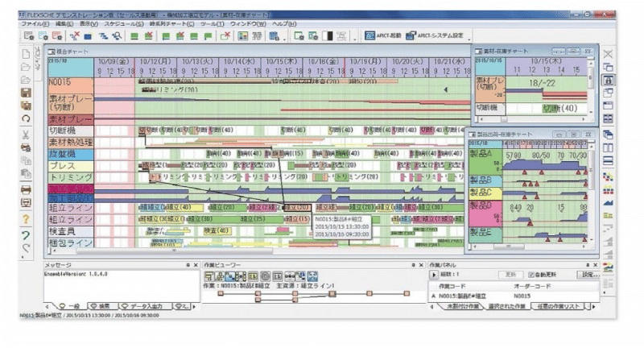This screenshot has width=644, height=348.
Task: Click the APICT-システム設定 toolbar button
Action: point(435,35)
